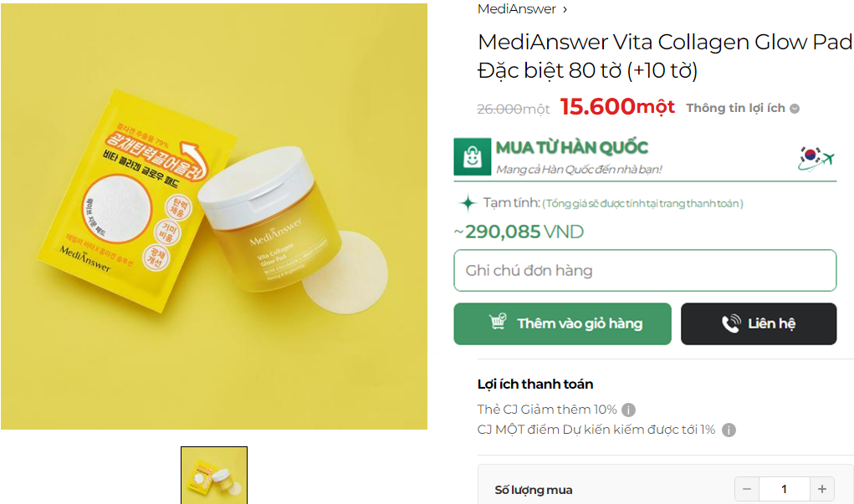The height and width of the screenshot is (504, 854).
Task: Open the MediAnswer brand breadcrumb chevron
Action: (565, 10)
